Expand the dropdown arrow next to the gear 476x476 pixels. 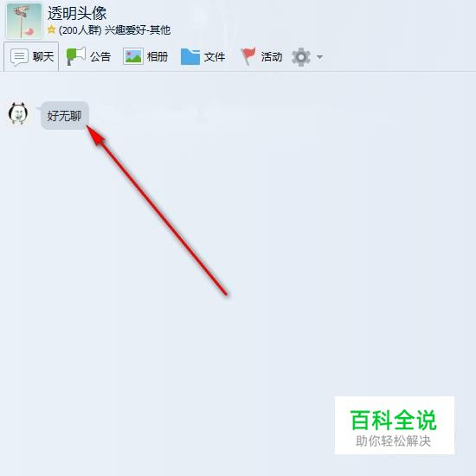click(319, 57)
